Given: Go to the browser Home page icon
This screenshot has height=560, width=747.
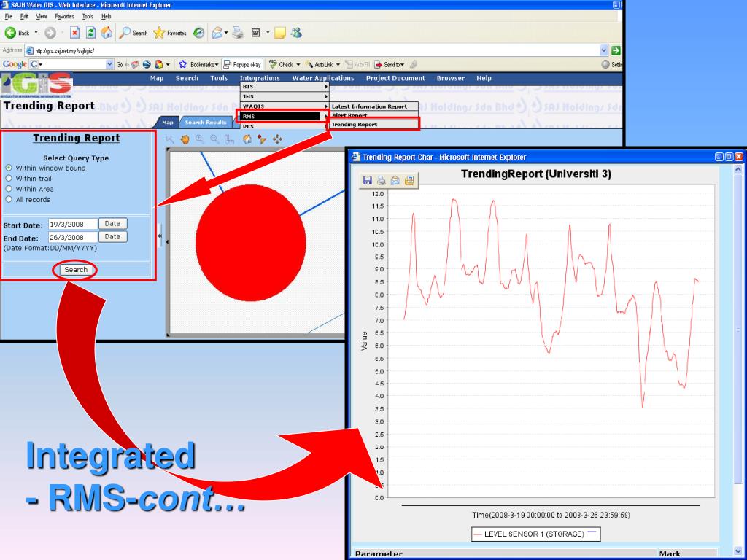Looking at the screenshot, I should (x=107, y=32).
